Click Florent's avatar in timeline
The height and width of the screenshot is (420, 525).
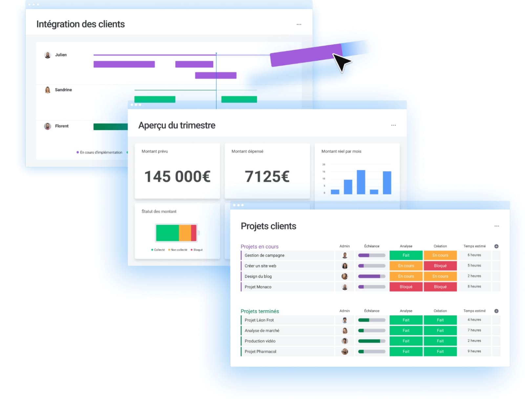48,126
